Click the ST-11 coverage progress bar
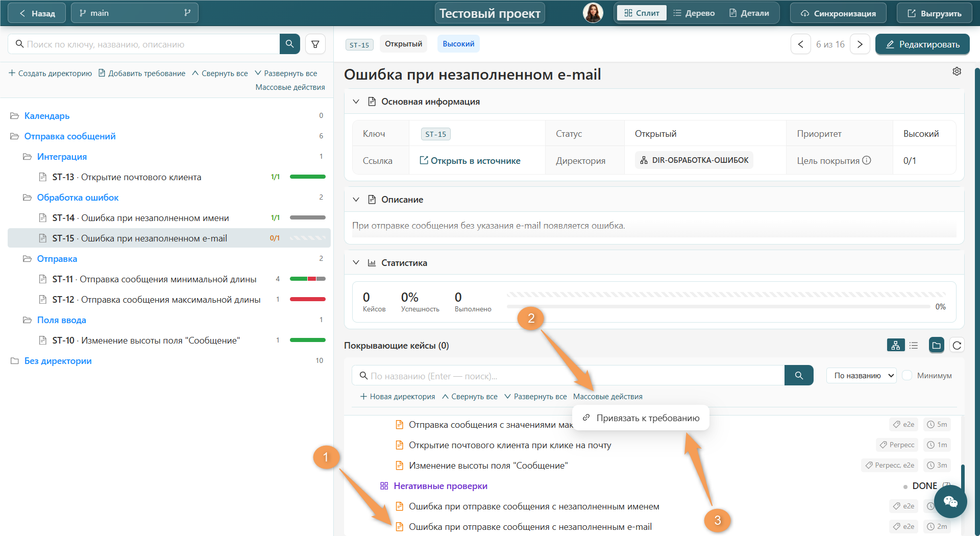Image resolution: width=980 pixels, height=536 pixels. [307, 279]
